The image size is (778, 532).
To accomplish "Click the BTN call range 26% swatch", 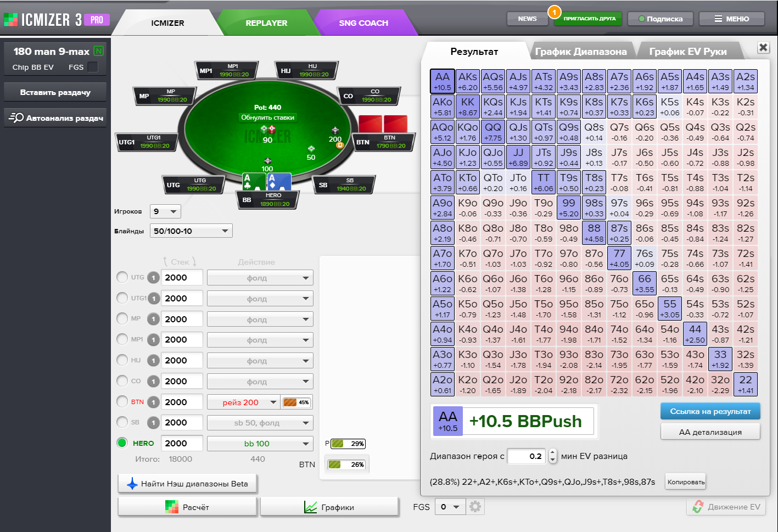I will (x=346, y=464).
